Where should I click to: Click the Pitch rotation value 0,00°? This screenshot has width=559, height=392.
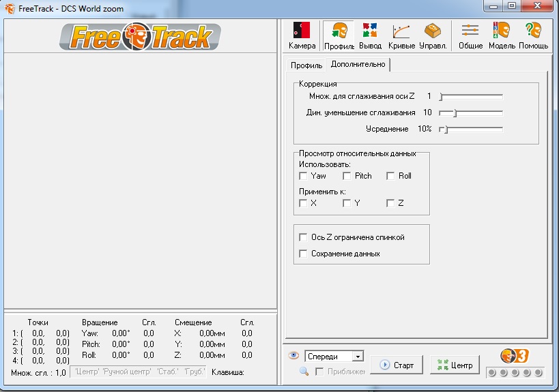pos(121,344)
